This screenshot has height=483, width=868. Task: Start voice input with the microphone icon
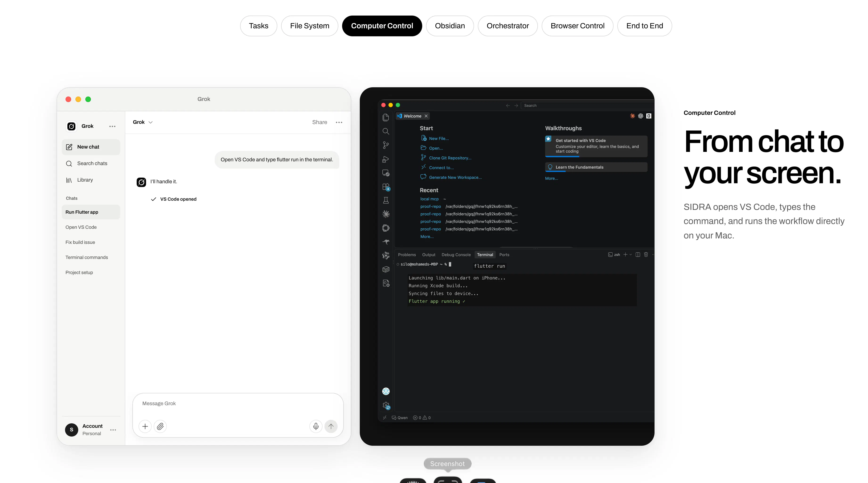[x=316, y=426]
